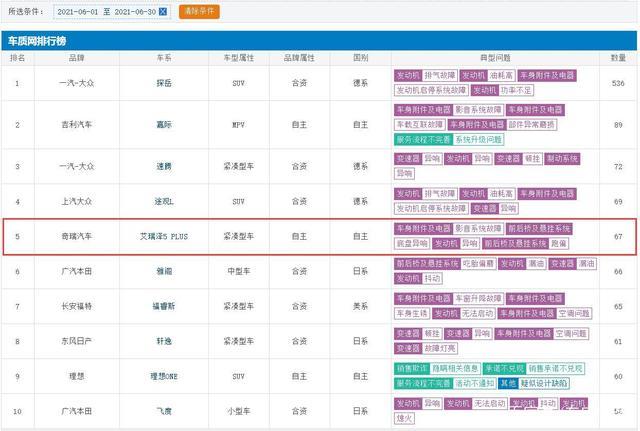Click the 熄火 tag in 飞度 row
Screen dimensions: 640x431
pyautogui.click(x=404, y=419)
